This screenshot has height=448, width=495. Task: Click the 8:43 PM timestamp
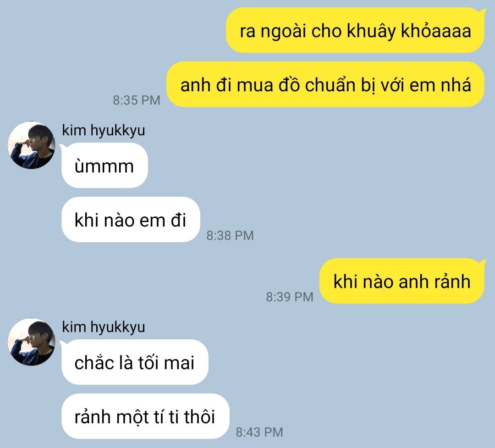point(259,432)
